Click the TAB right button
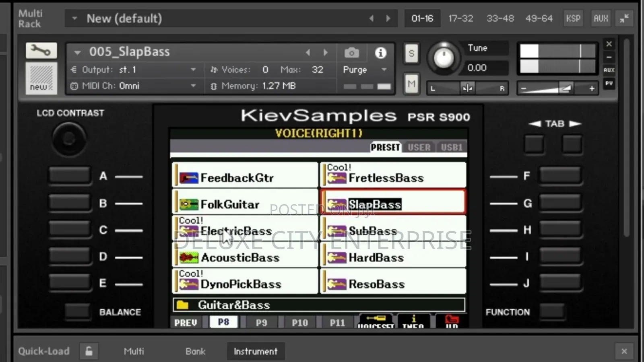Screen dimensions: 644x362 pos(572,144)
